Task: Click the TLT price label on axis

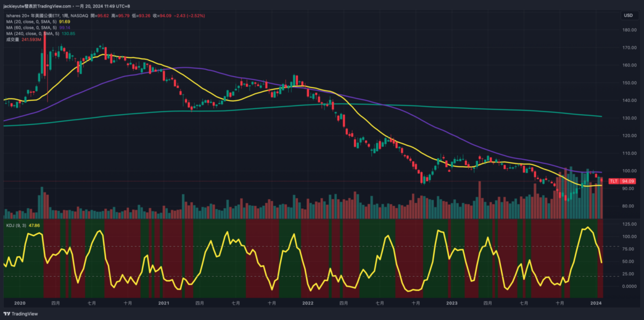Action: [x=613, y=181]
